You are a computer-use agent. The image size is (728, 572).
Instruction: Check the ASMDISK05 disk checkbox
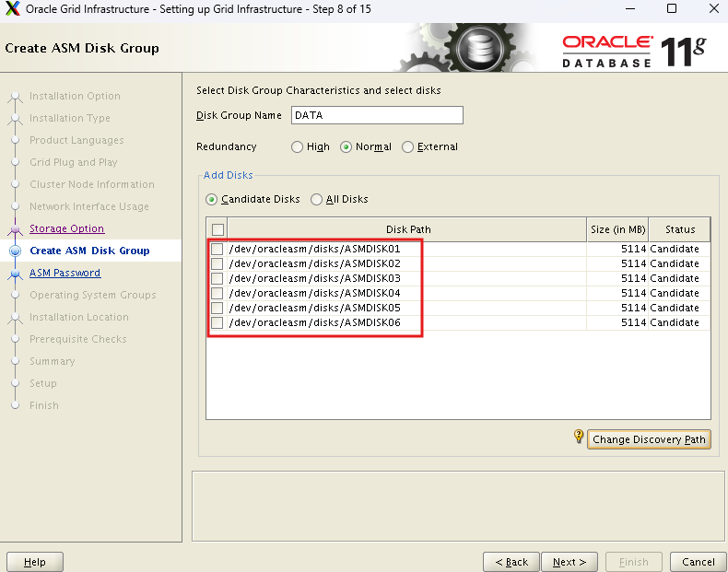coord(217,308)
